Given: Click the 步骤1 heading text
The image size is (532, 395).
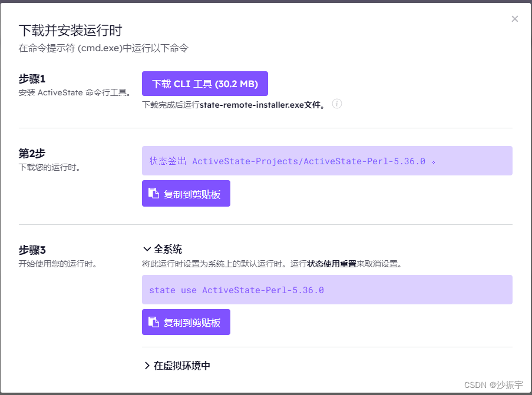Looking at the screenshot, I should click(x=32, y=79).
